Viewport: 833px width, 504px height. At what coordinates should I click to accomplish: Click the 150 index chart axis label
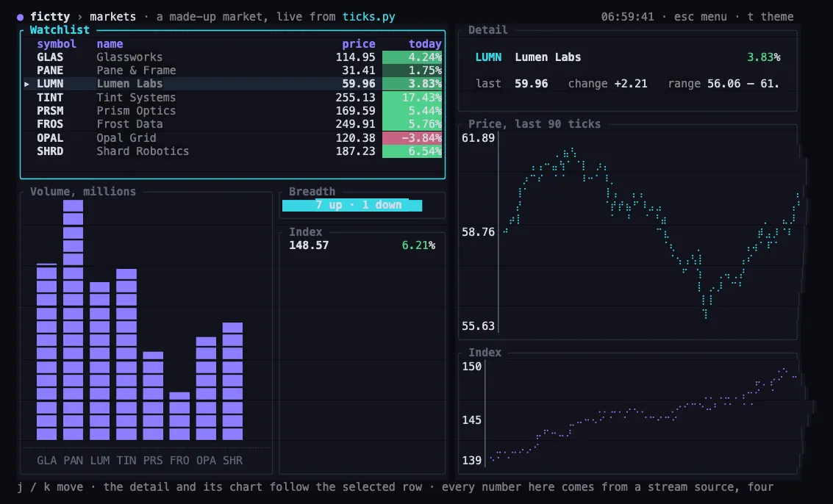pyautogui.click(x=472, y=366)
